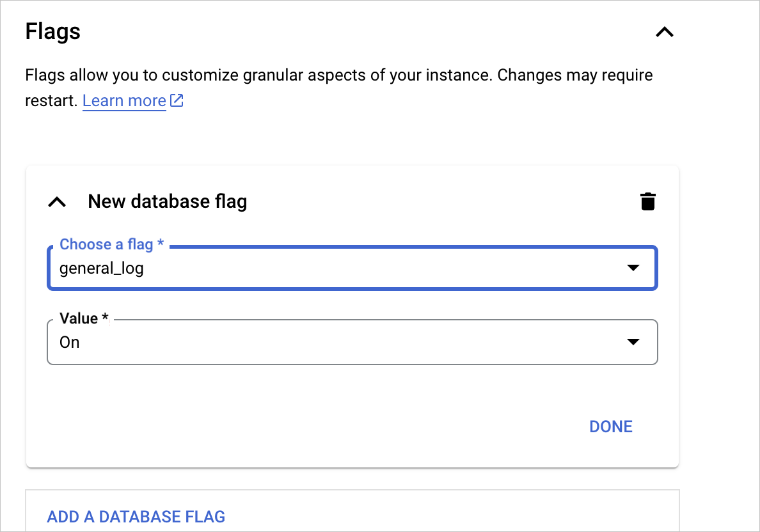The width and height of the screenshot is (760, 532).
Task: Click blank area right of ADD A DATABASE FLAG
Action: coord(448,517)
